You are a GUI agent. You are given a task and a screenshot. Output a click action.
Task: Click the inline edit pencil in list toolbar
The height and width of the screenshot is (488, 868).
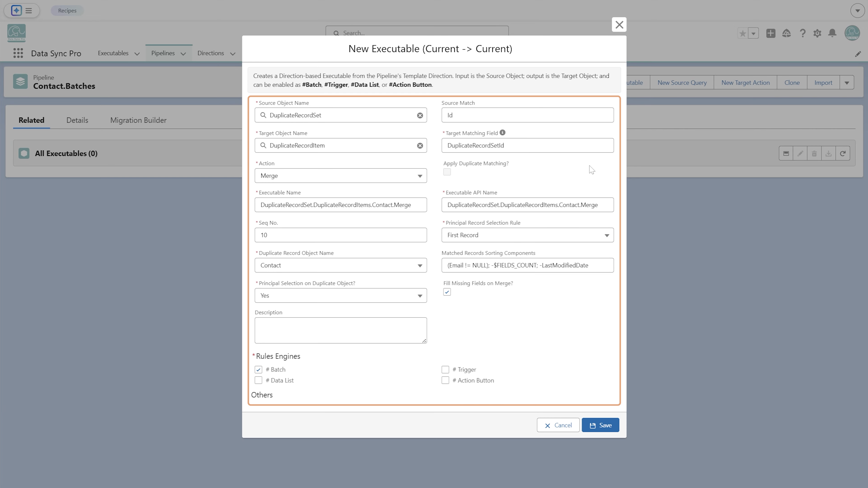click(800, 153)
